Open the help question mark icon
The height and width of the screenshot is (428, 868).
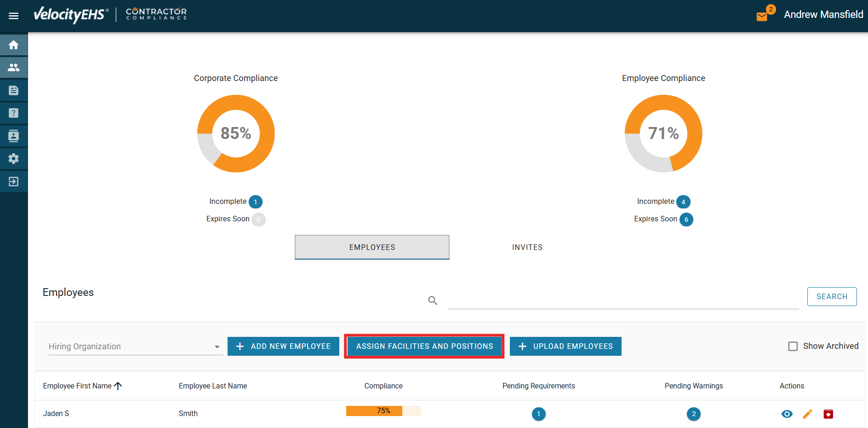[14, 113]
